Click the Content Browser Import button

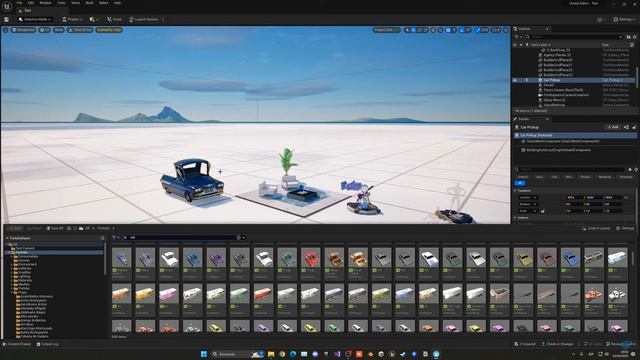[x=34, y=228]
